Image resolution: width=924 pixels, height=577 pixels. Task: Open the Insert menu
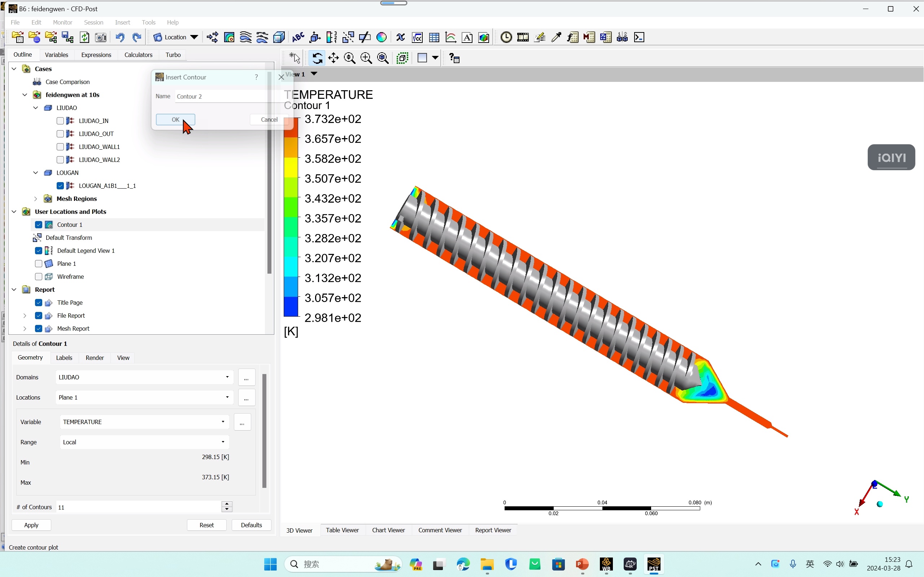(122, 22)
